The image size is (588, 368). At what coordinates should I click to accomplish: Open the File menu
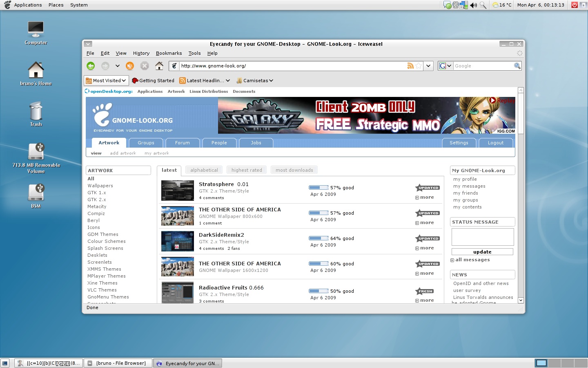click(90, 53)
